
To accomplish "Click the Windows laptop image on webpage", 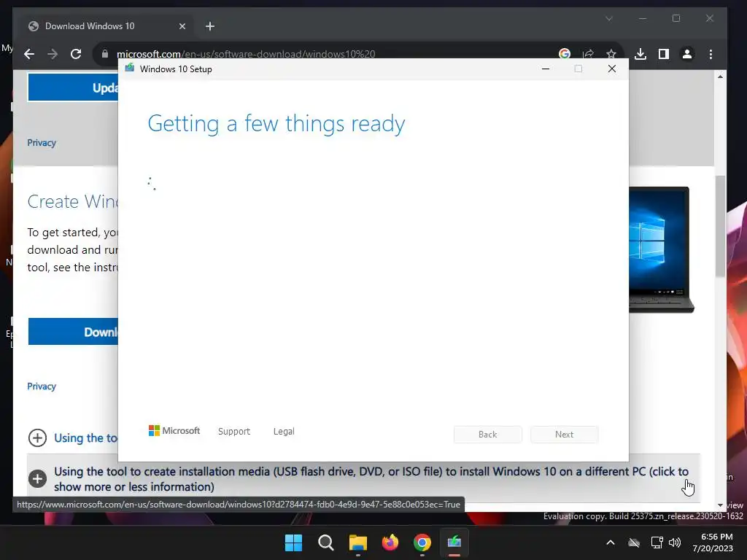I will 661,249.
